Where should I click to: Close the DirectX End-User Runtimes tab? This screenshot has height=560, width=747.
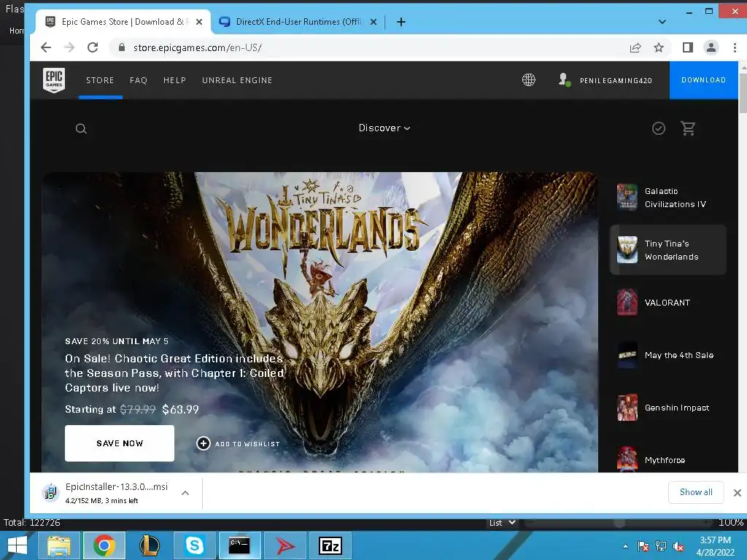coord(373,22)
